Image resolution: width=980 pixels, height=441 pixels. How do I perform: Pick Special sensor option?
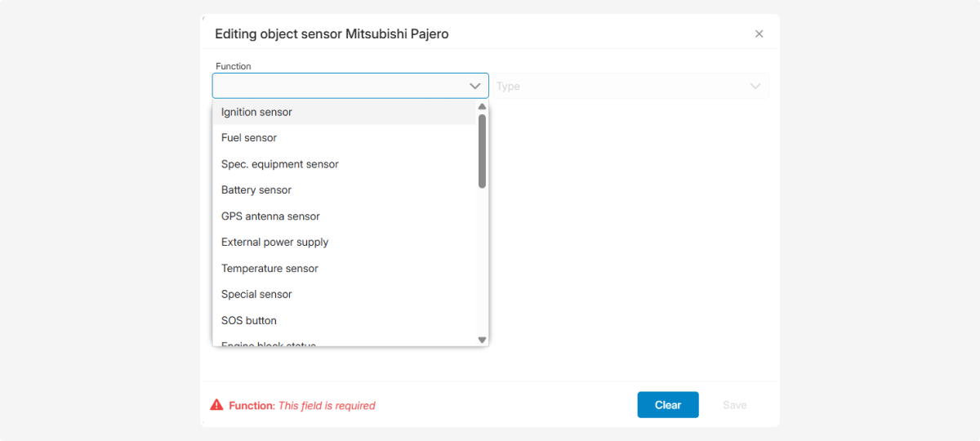tap(256, 295)
